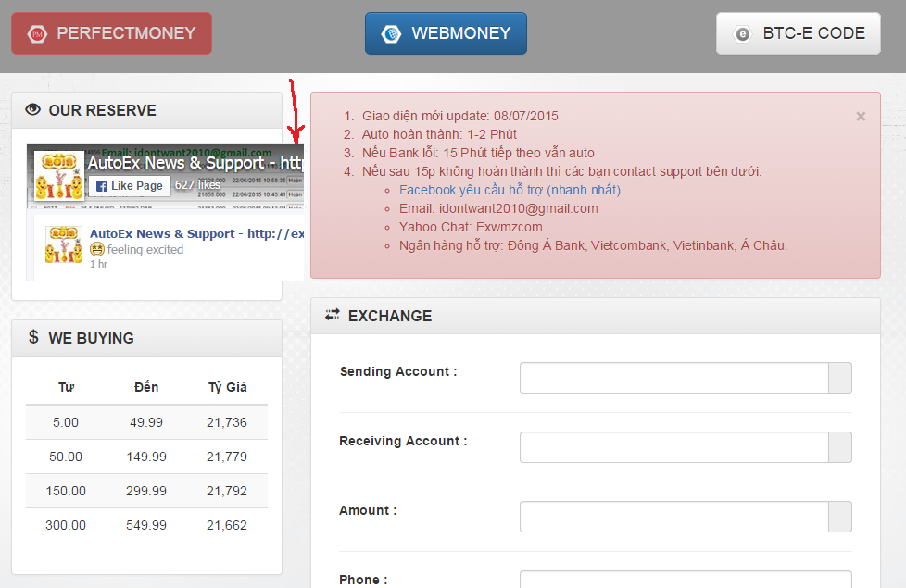
Task: Click the WebMoney globe icon
Action: [x=391, y=34]
